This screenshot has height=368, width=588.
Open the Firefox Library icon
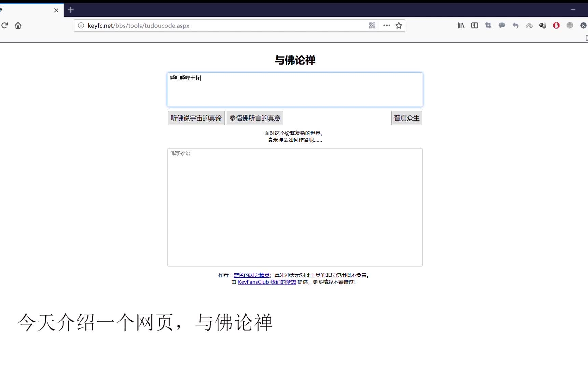tap(461, 26)
